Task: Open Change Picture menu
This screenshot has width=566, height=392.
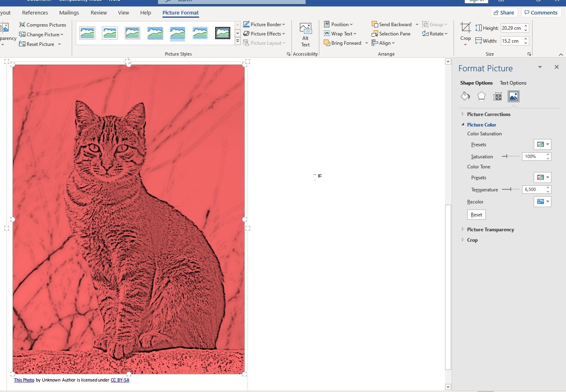Action: [x=41, y=35]
